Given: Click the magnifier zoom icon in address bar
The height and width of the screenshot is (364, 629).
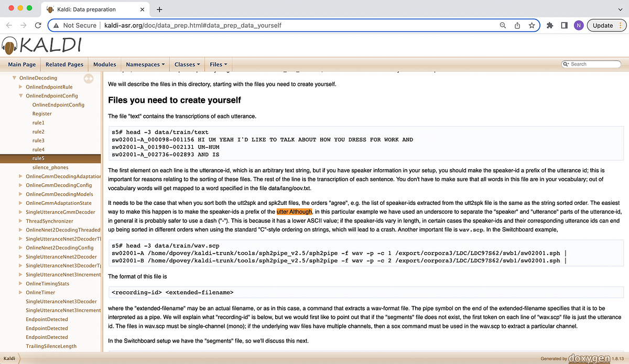Looking at the screenshot, I should pyautogui.click(x=503, y=25).
